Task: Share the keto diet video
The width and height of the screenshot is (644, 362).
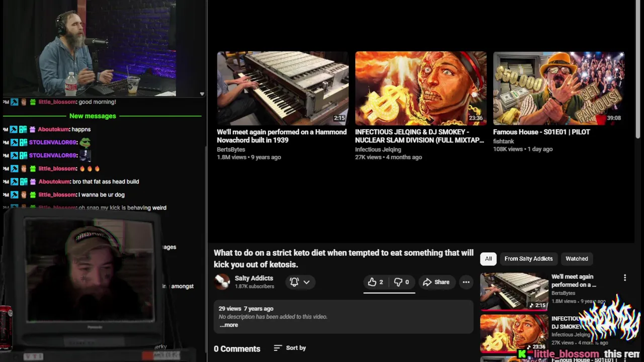Action: click(x=436, y=282)
